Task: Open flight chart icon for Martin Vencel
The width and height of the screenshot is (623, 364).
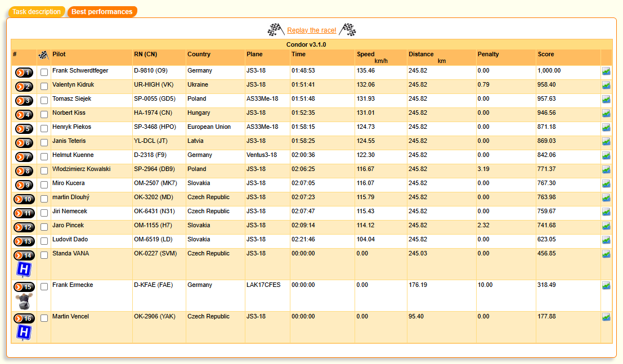Action: [x=606, y=317]
